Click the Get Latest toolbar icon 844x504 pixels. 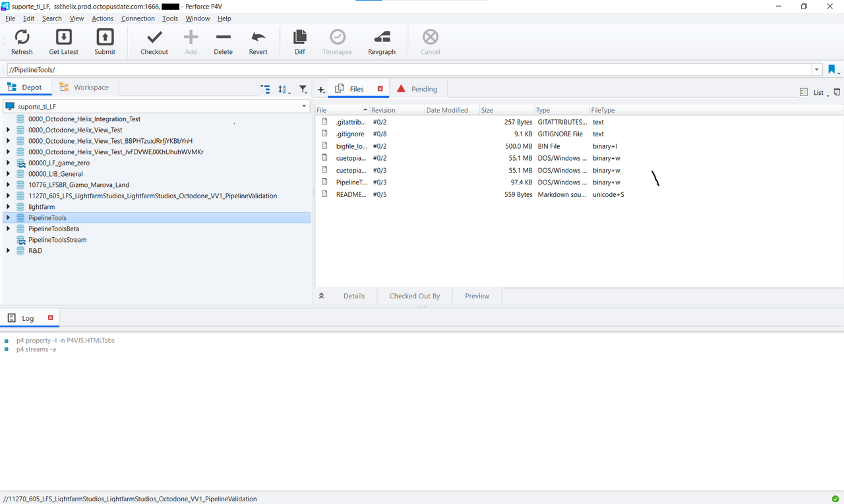point(64,37)
